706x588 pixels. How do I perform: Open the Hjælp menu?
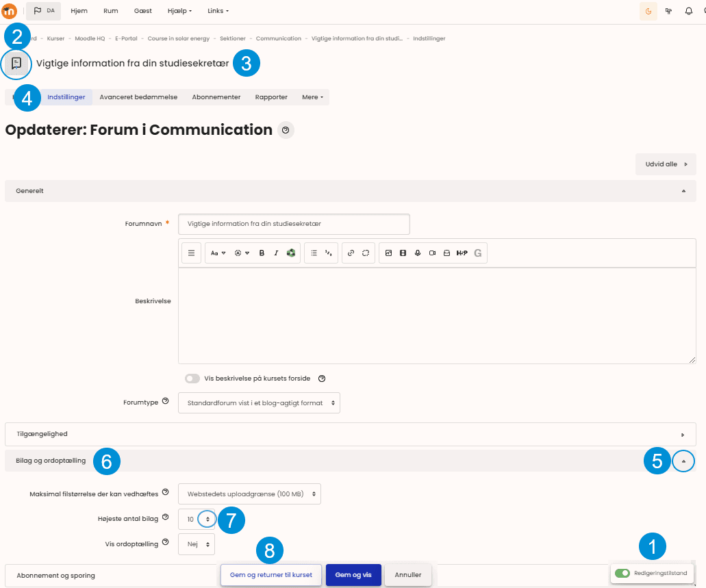click(179, 11)
